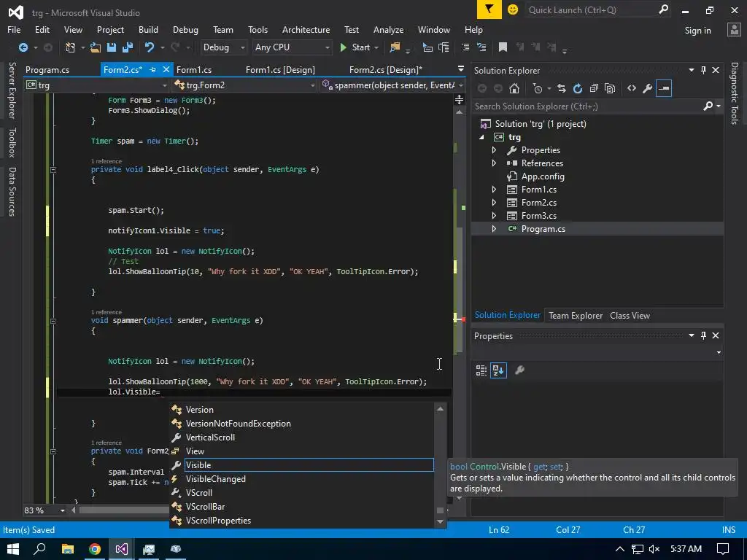Open File Explorer from the taskbar
747x560 pixels.
tap(68, 549)
